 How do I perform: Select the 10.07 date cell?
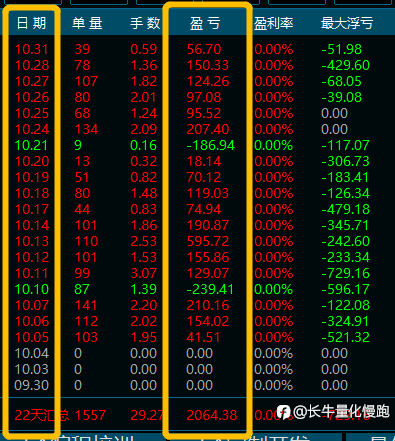pyautogui.click(x=32, y=305)
